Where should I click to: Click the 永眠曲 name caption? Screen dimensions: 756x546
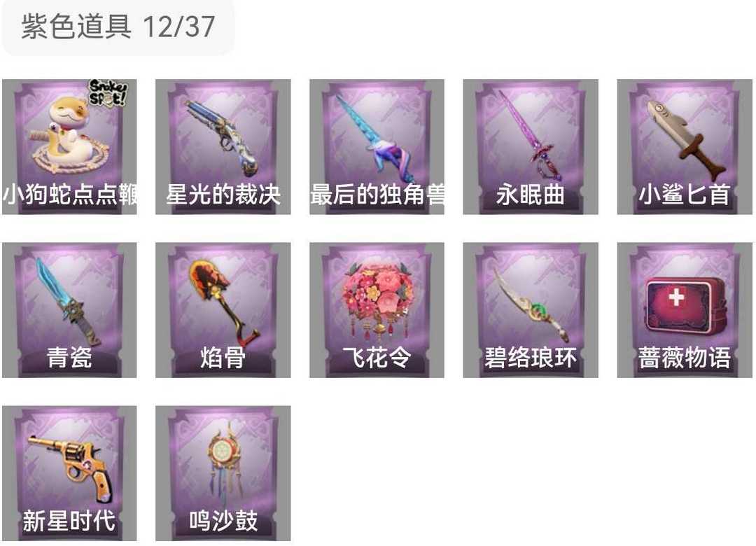tap(531, 195)
